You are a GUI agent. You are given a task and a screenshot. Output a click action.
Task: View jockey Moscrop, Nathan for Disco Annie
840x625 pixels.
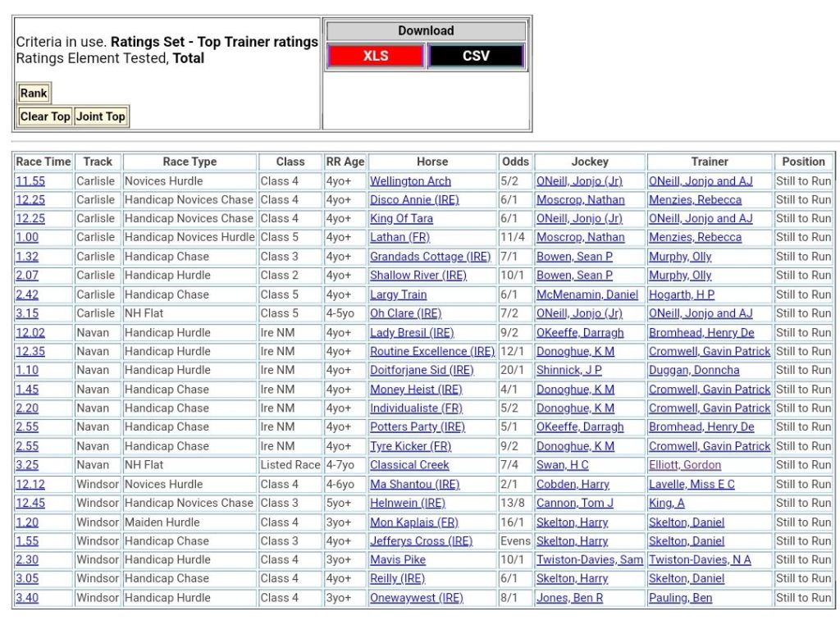click(580, 200)
